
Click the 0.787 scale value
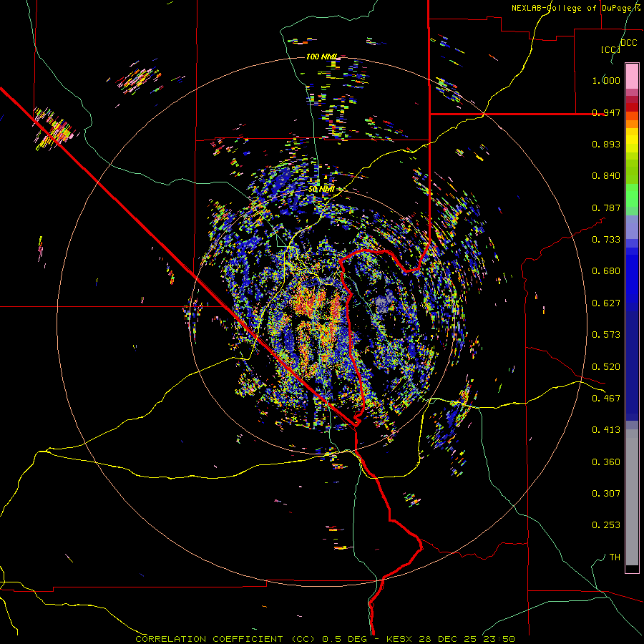coord(606,208)
